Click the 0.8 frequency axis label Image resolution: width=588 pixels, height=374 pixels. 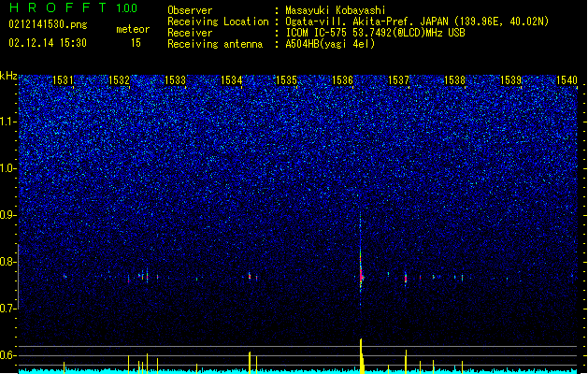tap(8, 262)
